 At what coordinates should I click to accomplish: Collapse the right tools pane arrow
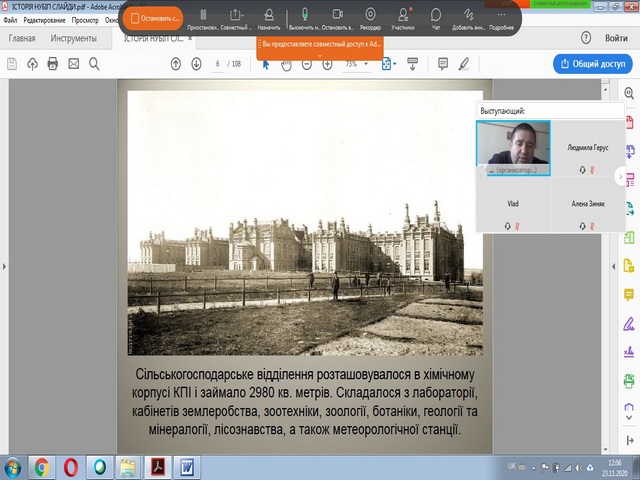[x=613, y=267]
